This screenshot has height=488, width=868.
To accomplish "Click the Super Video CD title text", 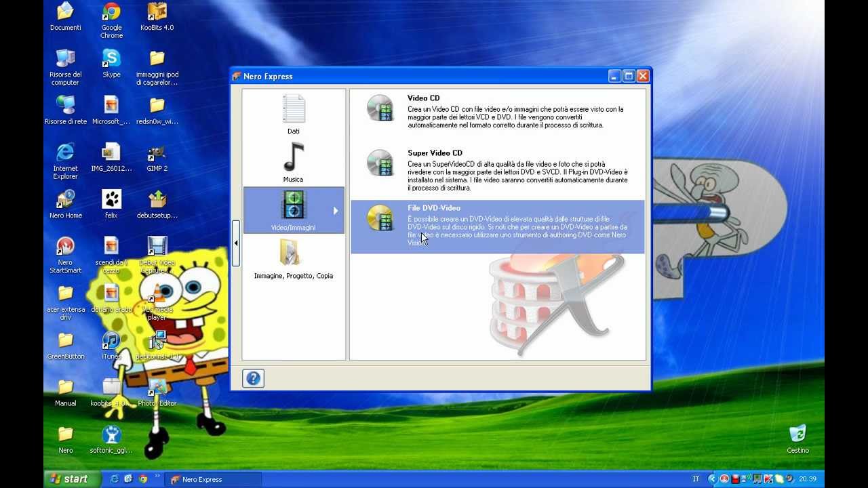I will point(435,153).
